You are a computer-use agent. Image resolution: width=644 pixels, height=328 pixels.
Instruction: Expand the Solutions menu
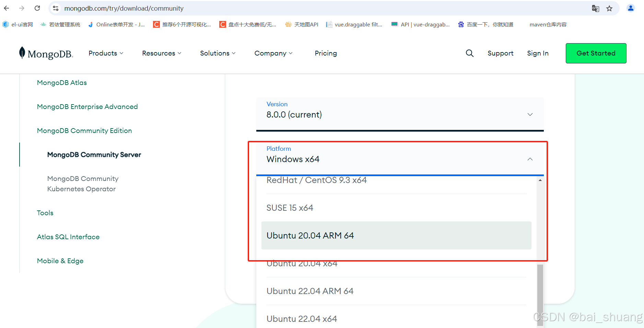[x=218, y=53]
